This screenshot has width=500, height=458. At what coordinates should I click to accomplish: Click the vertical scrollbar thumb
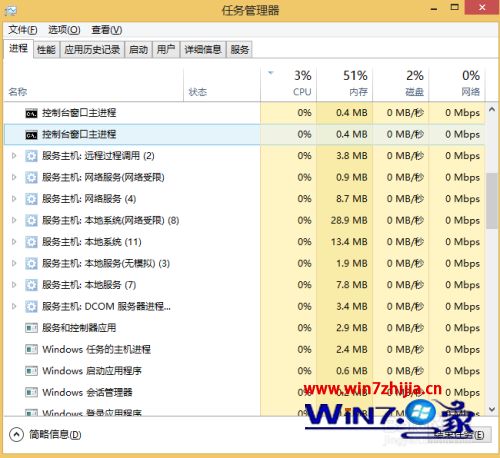click(492, 201)
